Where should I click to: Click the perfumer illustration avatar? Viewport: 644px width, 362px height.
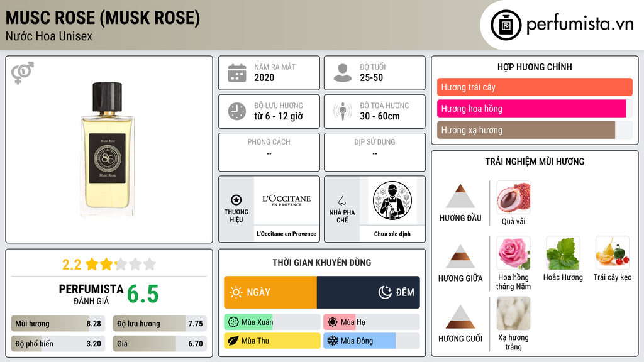(x=392, y=200)
